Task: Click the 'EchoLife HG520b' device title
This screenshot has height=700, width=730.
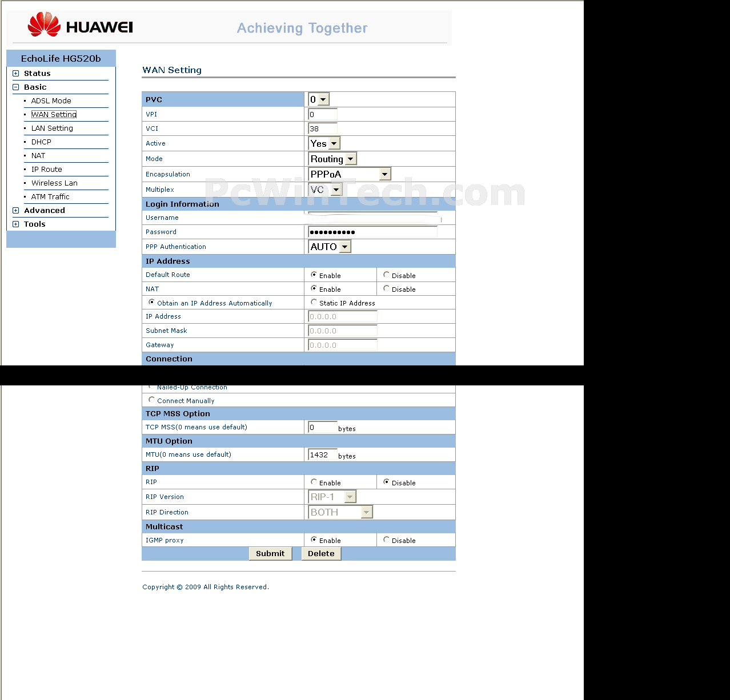Action: [x=61, y=58]
